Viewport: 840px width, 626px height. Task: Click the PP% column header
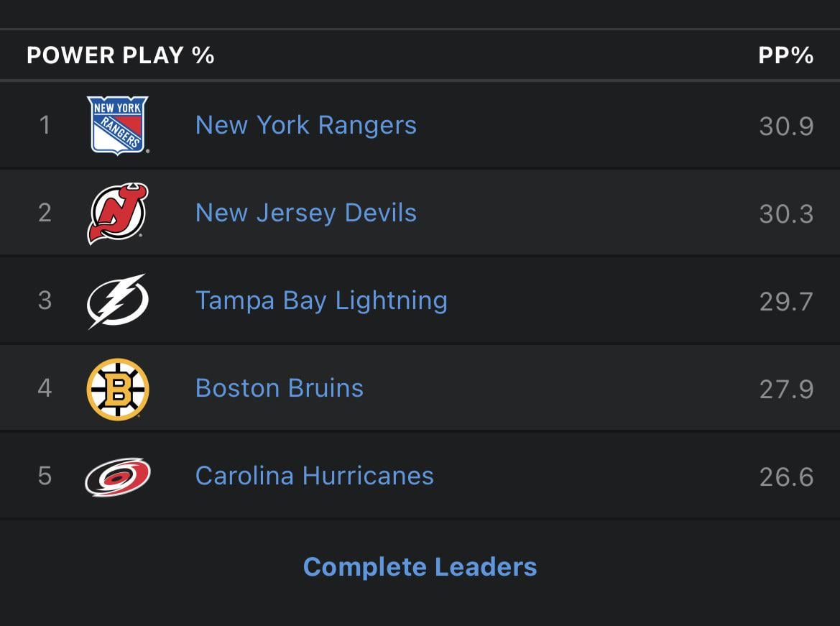(x=785, y=55)
